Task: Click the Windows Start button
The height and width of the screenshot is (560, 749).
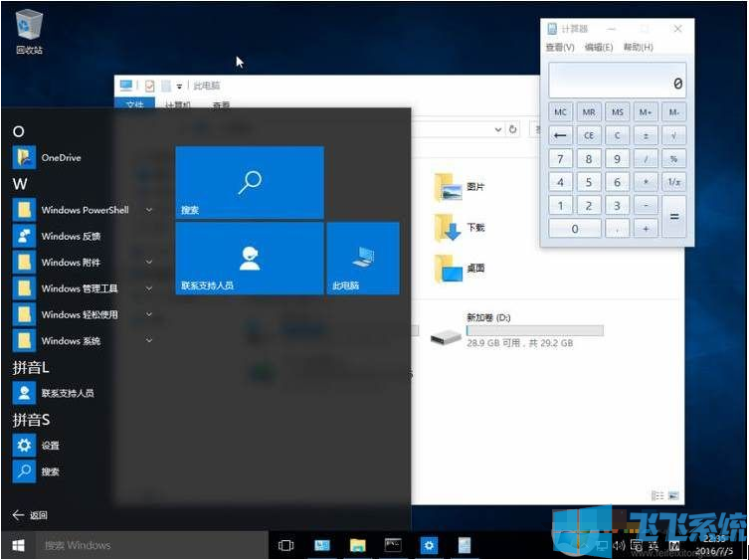Action: (18, 545)
